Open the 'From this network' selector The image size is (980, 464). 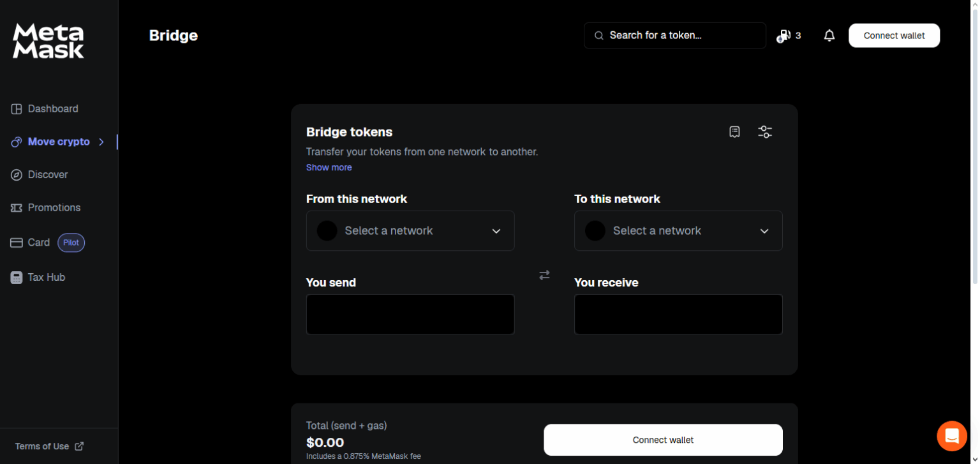coord(410,230)
